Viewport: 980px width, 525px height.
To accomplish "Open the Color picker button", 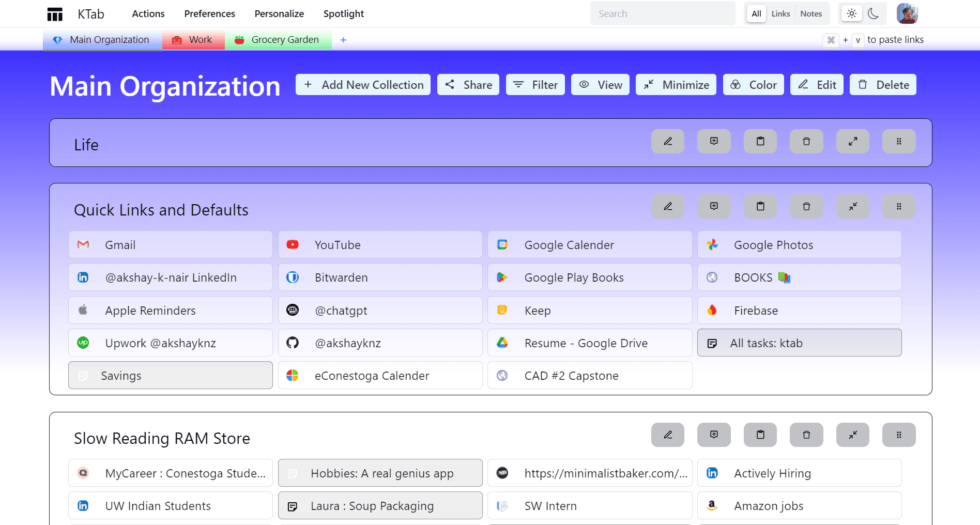I will [753, 85].
